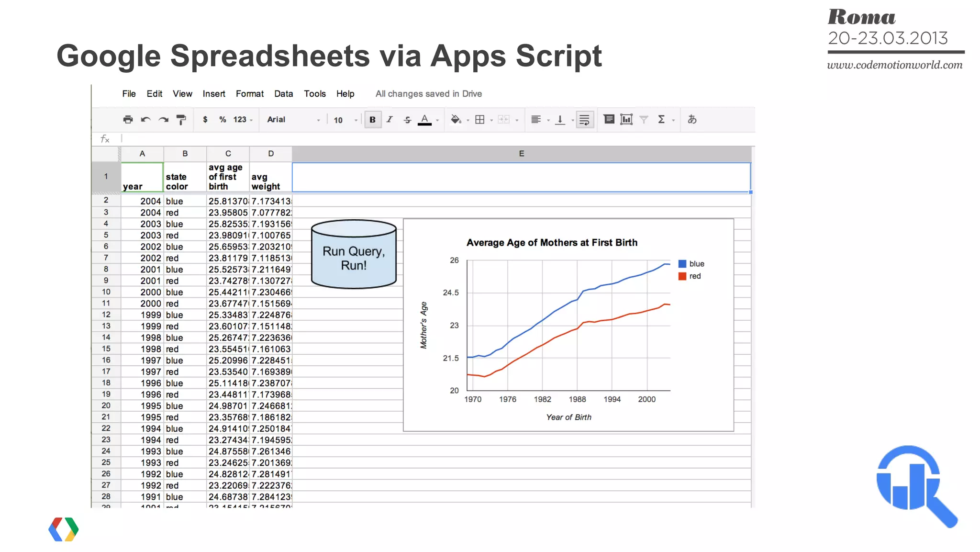980x552 pixels.
Task: Select column E header
Action: (x=522, y=154)
